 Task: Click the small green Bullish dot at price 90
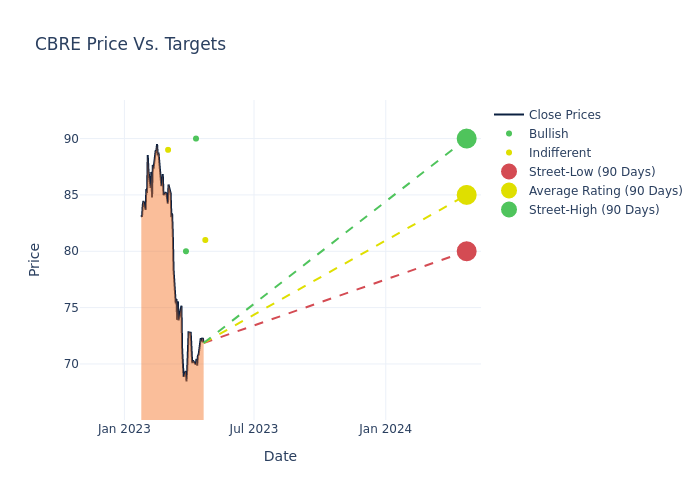pos(196,139)
